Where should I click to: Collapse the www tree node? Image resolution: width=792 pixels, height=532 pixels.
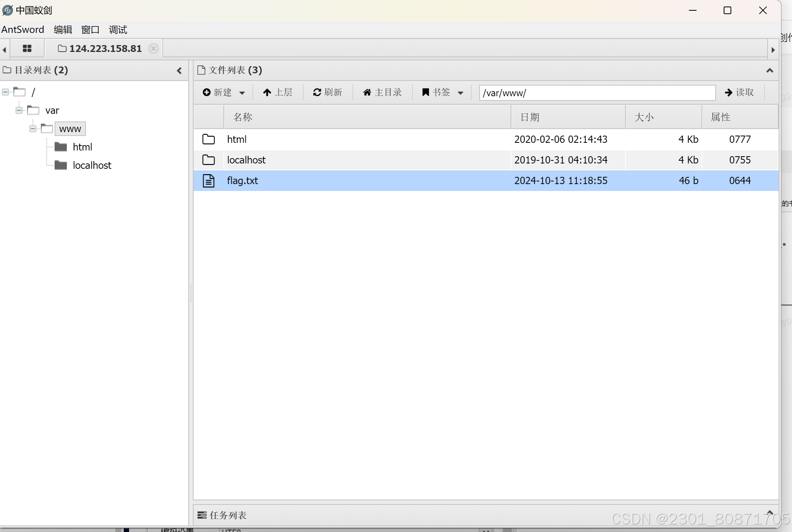pyautogui.click(x=33, y=129)
